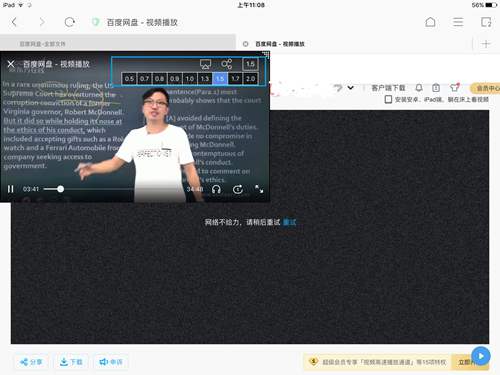This screenshot has width=500, height=375.
Task: Set playback speed to 0.7
Action: pos(144,79)
